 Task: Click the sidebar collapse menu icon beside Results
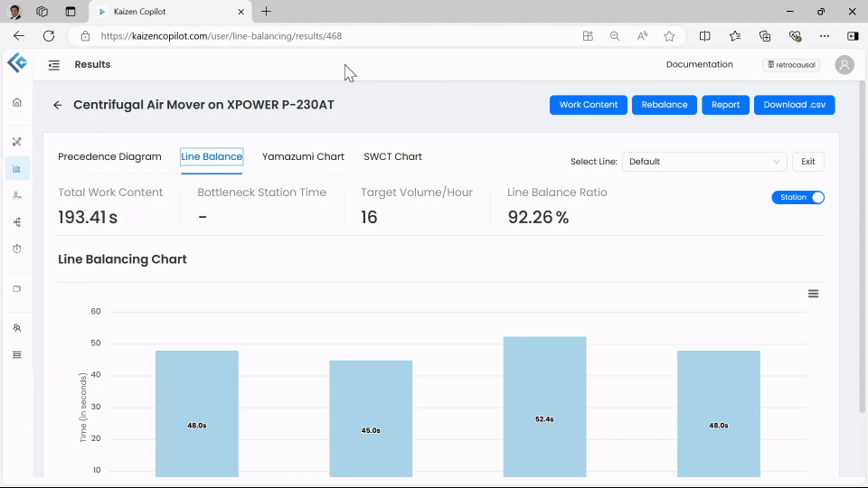[54, 65]
